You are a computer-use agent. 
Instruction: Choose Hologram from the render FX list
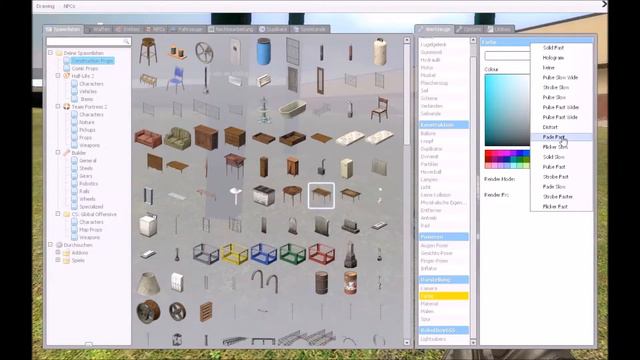[553, 58]
